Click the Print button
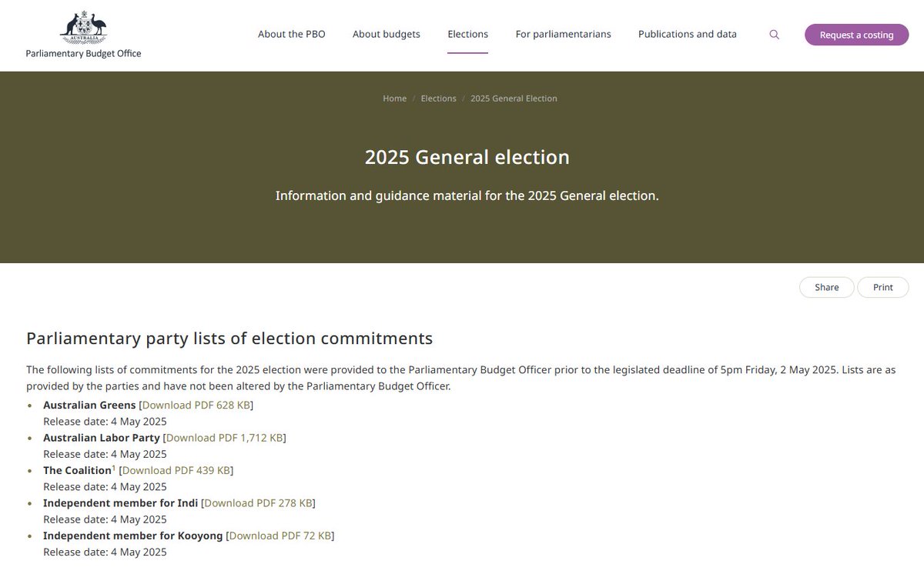The image size is (924, 574). [883, 287]
